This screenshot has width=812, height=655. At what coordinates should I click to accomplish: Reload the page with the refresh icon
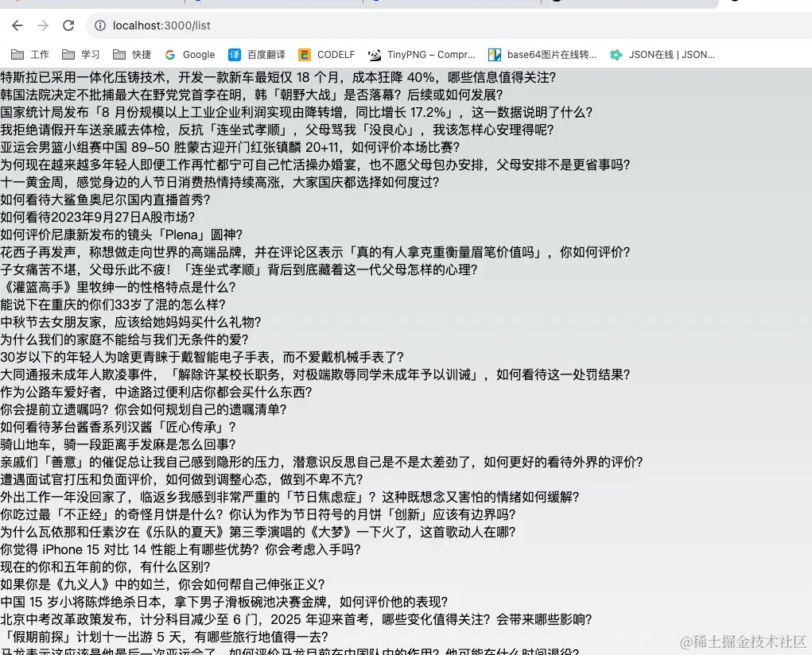point(68,25)
